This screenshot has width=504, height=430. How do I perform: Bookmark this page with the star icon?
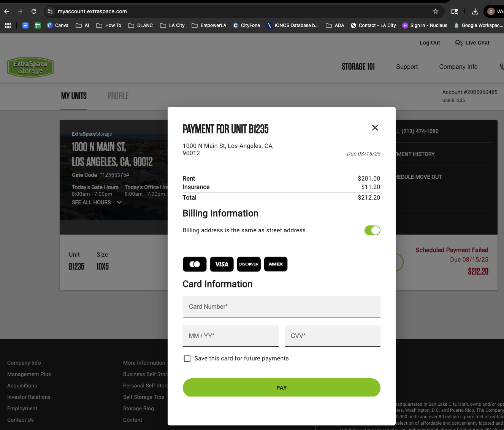436,11
